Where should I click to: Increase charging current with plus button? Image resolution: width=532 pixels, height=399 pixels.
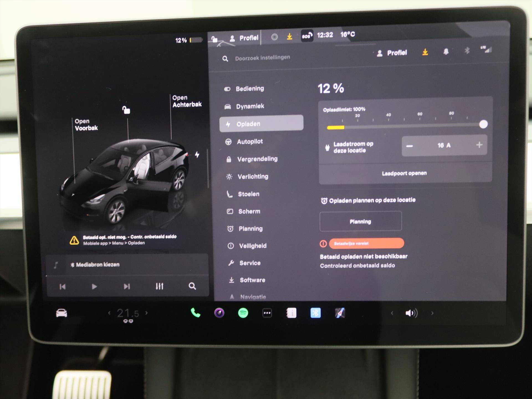pyautogui.click(x=479, y=145)
